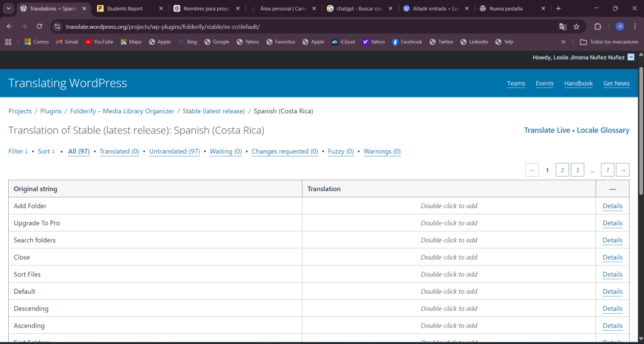644x344 pixels.
Task: Open the tab search dropdown arrow
Action: (x=9, y=9)
